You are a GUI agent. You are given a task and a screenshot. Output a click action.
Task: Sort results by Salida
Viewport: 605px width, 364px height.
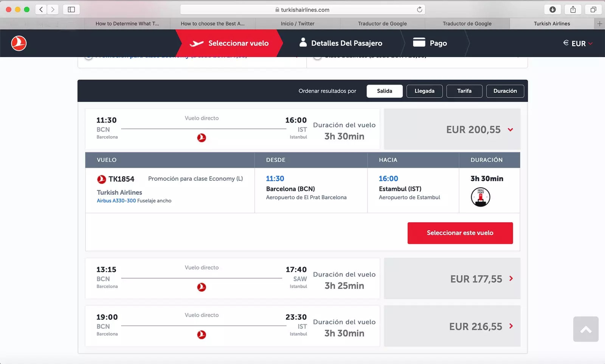tap(385, 91)
